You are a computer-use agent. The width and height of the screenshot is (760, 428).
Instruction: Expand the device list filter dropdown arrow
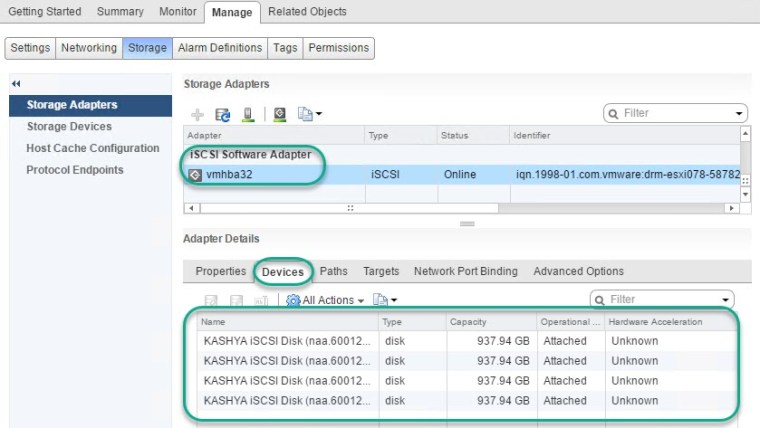tap(726, 300)
